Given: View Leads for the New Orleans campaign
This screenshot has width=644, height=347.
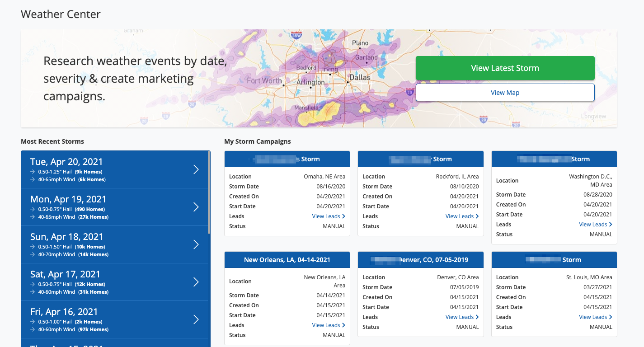Looking at the screenshot, I should coord(328,325).
